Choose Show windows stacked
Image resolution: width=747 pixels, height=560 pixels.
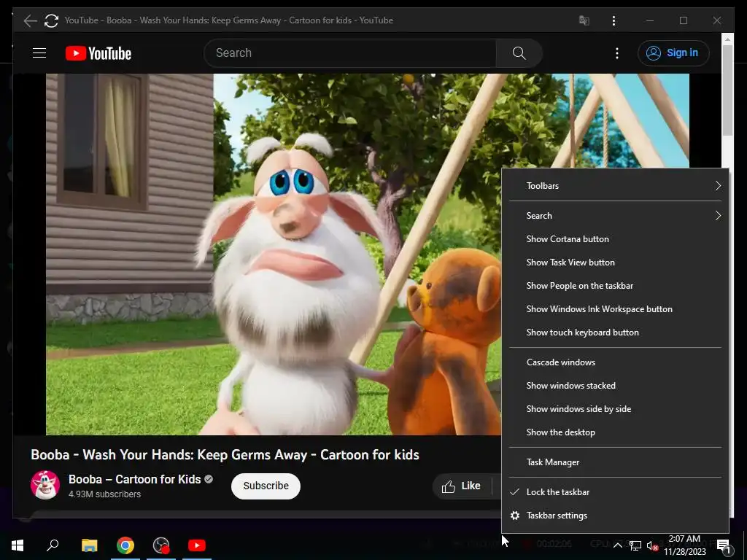coord(615,386)
